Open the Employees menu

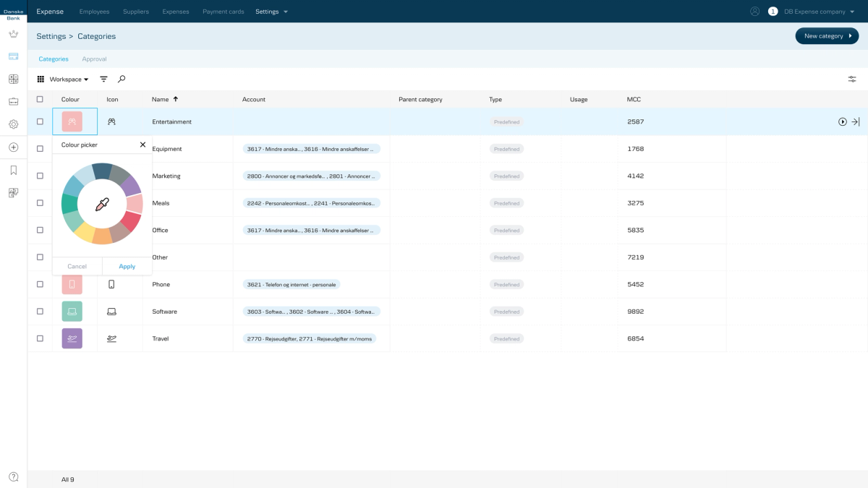[x=94, y=12]
